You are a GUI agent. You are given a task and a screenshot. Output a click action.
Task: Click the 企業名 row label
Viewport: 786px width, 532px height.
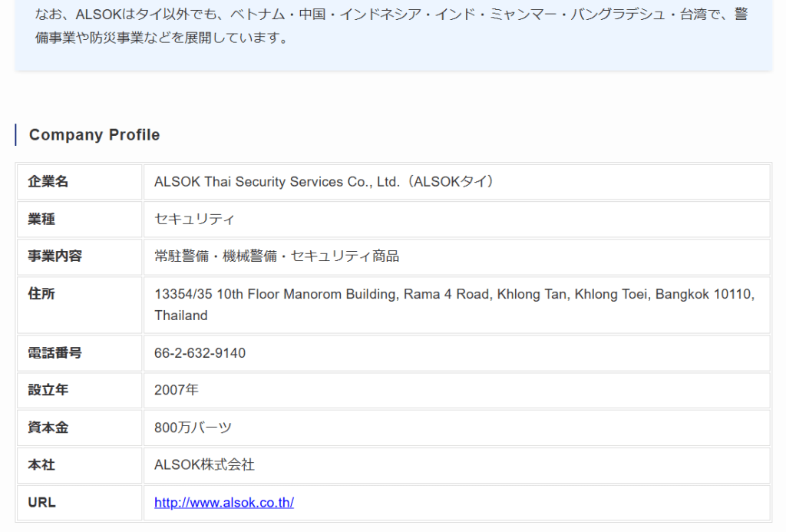tap(48, 182)
